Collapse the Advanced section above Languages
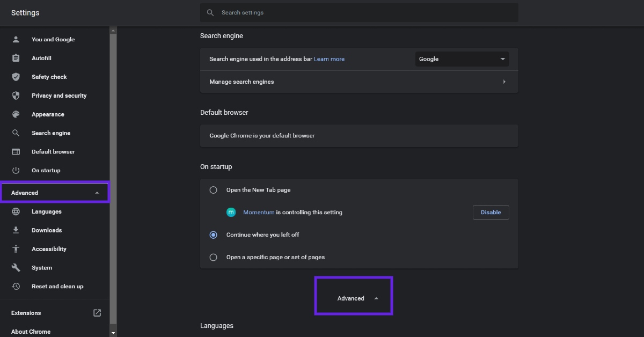Image resolution: width=644 pixels, height=337 pixels. [353, 298]
